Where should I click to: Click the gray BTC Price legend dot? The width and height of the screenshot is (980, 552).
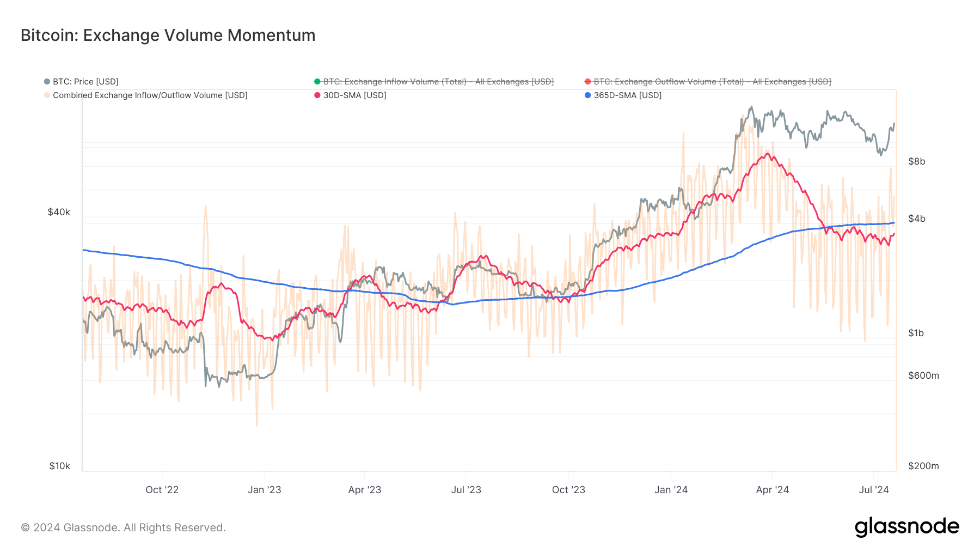tap(47, 82)
